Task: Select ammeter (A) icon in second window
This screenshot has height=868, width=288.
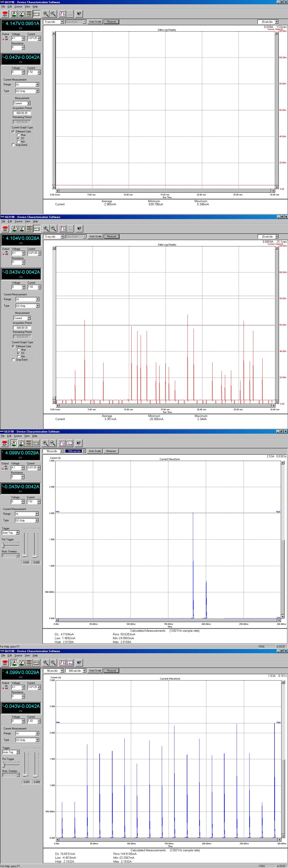Action: 14,229
